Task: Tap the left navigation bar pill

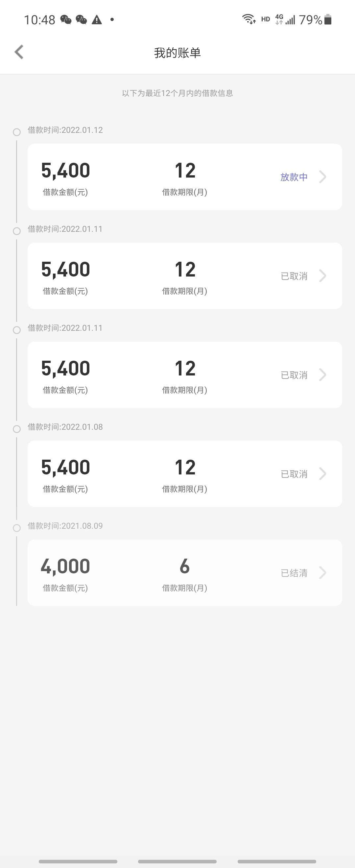Action: point(78,861)
